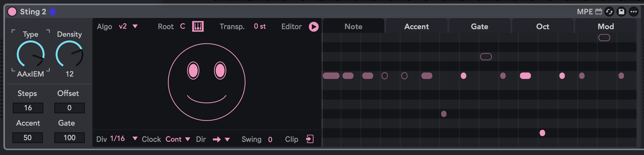Click the blue hand icon beside Sting 2
The width and height of the screenshot is (644, 155).
point(52,11)
